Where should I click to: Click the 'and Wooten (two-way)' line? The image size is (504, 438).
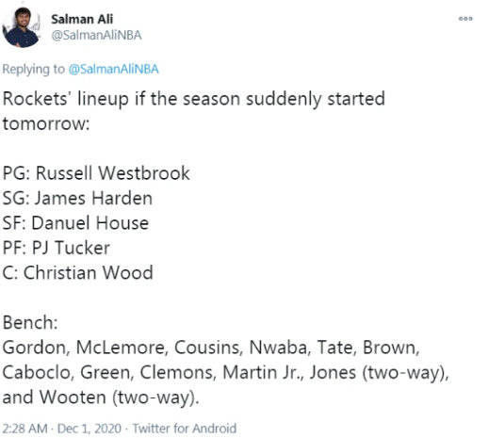101,397
